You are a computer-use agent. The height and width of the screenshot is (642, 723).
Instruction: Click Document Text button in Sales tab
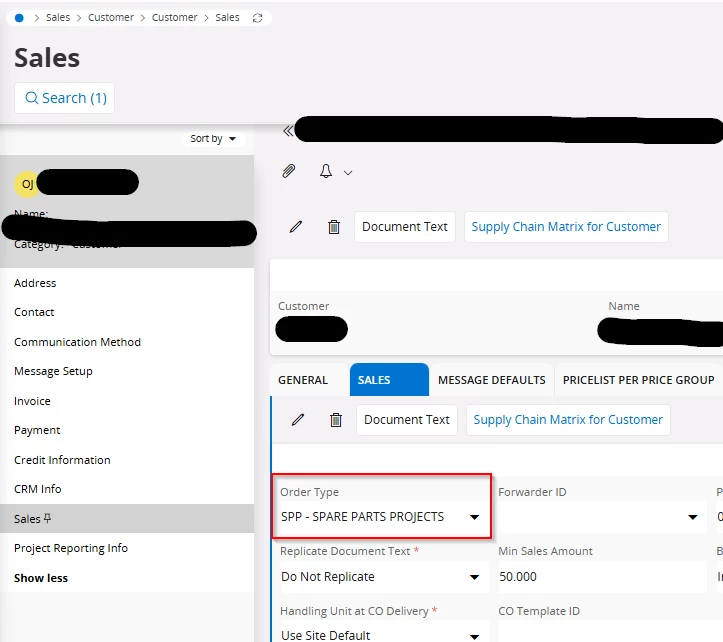(x=407, y=420)
